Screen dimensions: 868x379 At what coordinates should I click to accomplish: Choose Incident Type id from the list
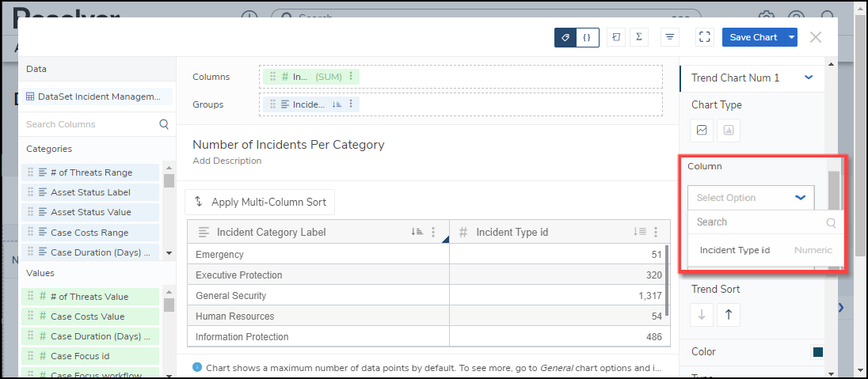pos(735,250)
